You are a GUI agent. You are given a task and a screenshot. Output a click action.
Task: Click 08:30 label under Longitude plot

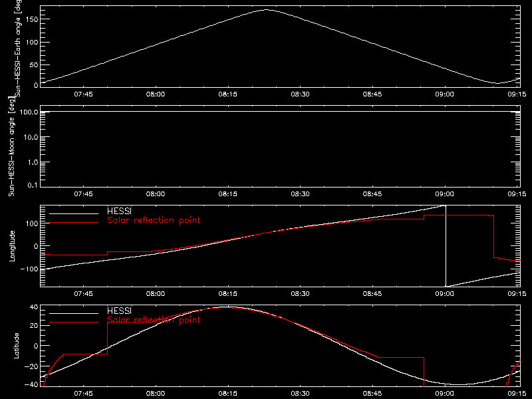pos(300,293)
